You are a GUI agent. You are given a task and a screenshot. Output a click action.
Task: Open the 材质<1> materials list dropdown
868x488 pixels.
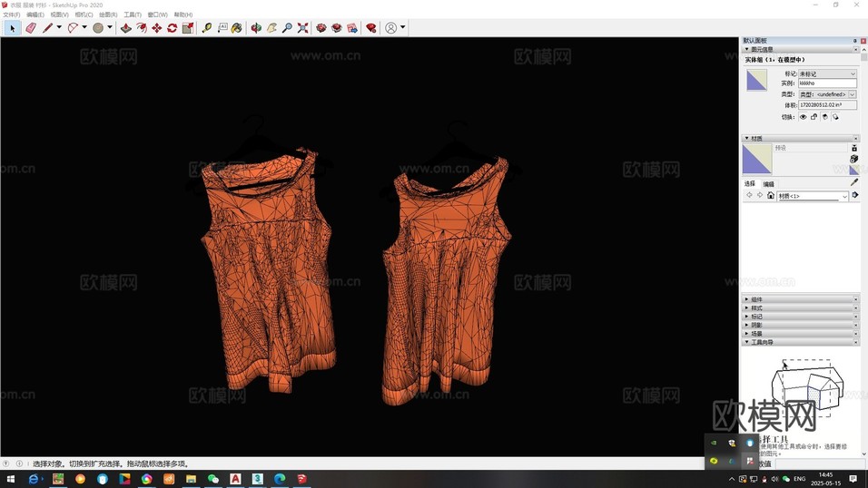click(x=813, y=196)
